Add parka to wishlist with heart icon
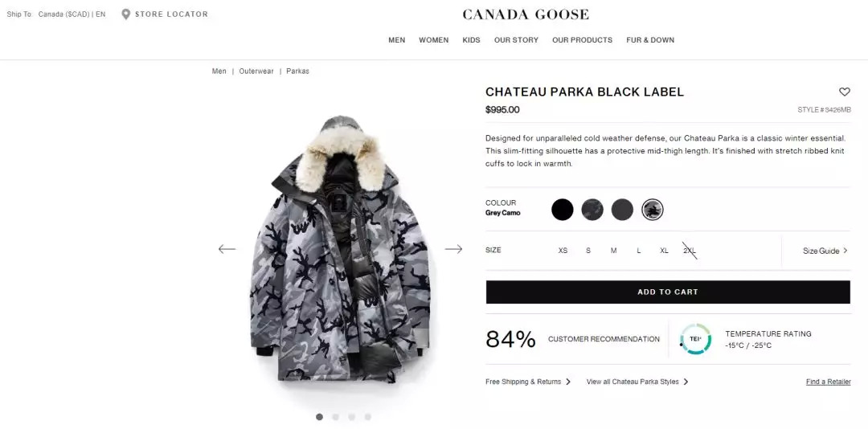The height and width of the screenshot is (429, 868). point(844,92)
